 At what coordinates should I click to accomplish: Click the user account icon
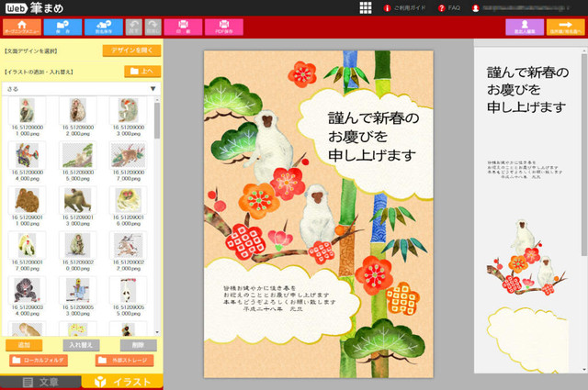tap(476, 8)
